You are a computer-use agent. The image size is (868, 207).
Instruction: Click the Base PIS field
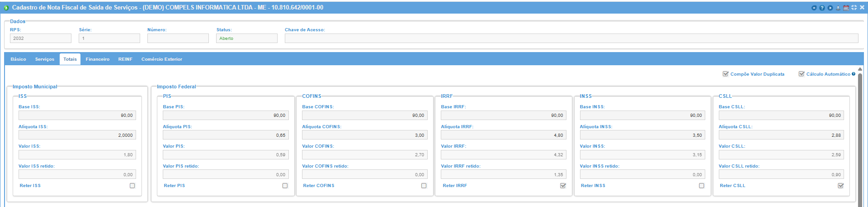coord(226,116)
